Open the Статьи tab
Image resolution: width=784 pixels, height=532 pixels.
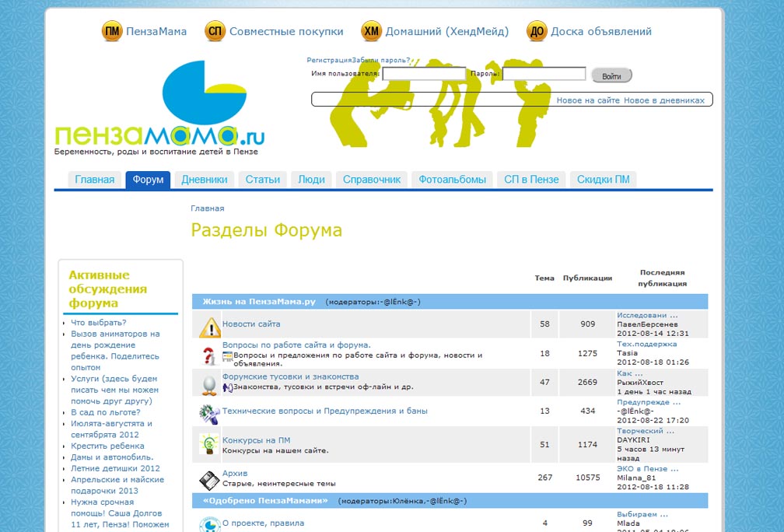[x=263, y=180]
